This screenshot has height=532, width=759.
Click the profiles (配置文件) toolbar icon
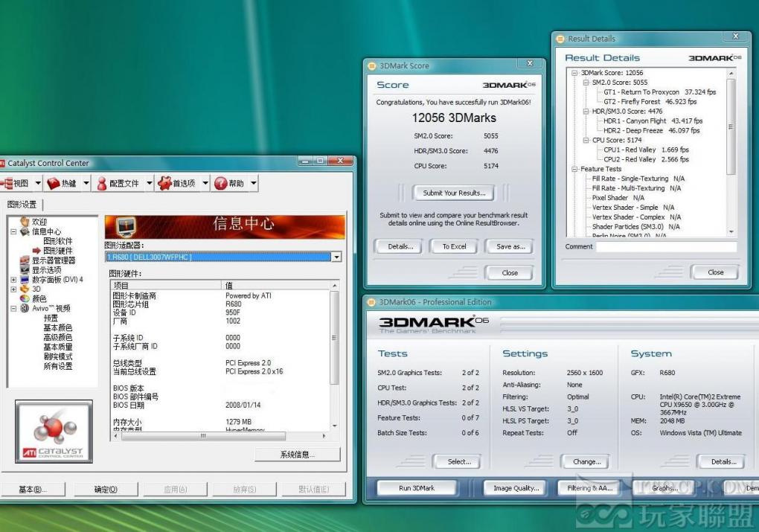(102, 184)
